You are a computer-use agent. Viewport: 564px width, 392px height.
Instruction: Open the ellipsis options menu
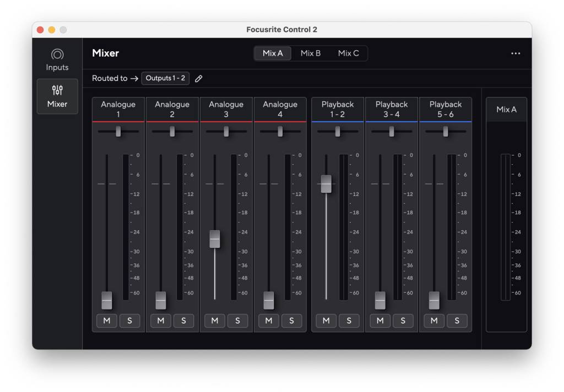click(516, 53)
